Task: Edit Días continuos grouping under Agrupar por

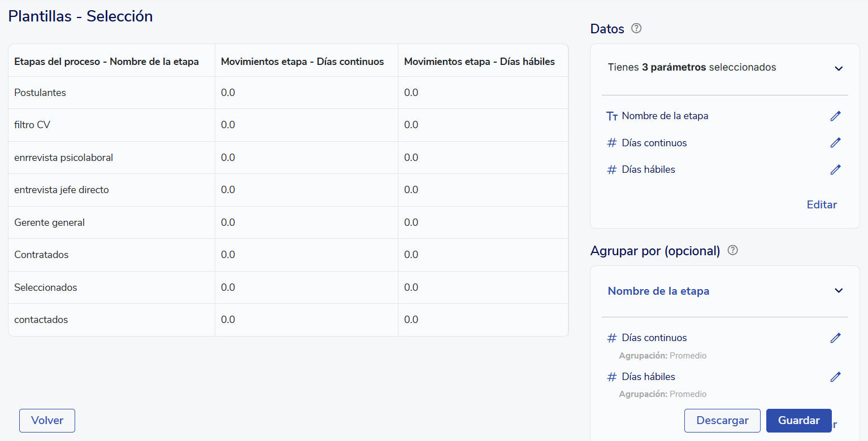Action: click(835, 338)
